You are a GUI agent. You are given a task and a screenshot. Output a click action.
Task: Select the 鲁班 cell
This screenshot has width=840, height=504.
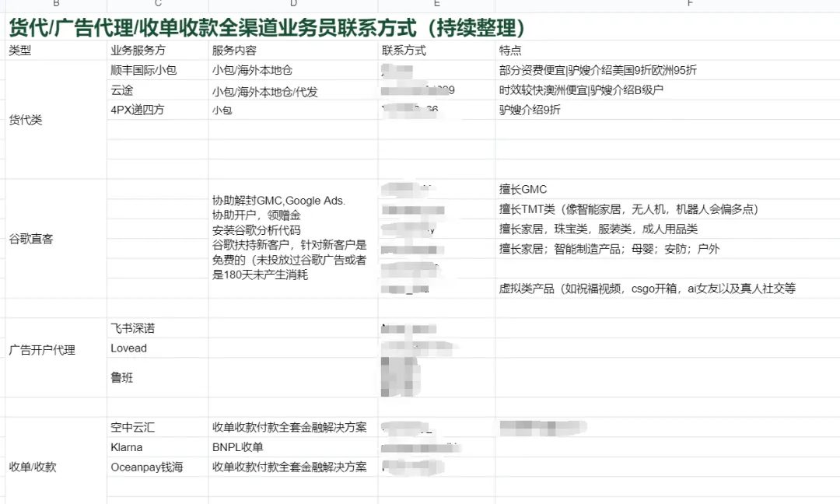(157, 377)
